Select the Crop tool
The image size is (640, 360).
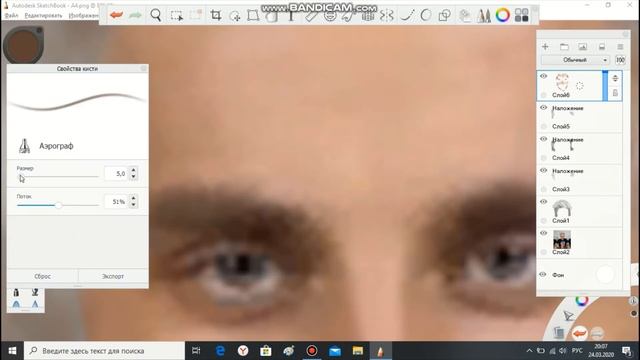(216, 16)
